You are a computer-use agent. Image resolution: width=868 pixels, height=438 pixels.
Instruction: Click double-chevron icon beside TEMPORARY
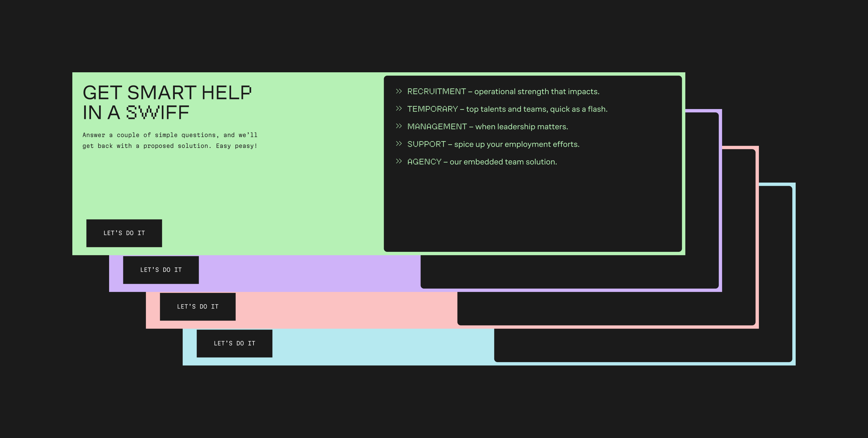click(399, 108)
